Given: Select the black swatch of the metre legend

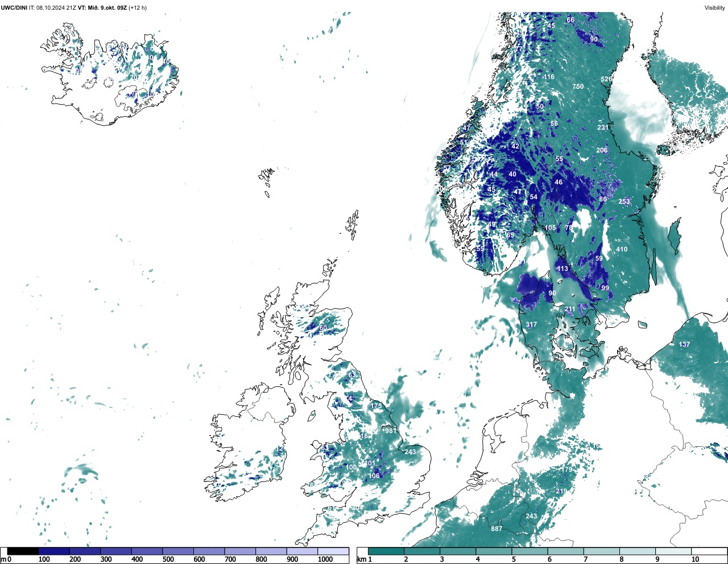Looking at the screenshot, I should point(23,551).
